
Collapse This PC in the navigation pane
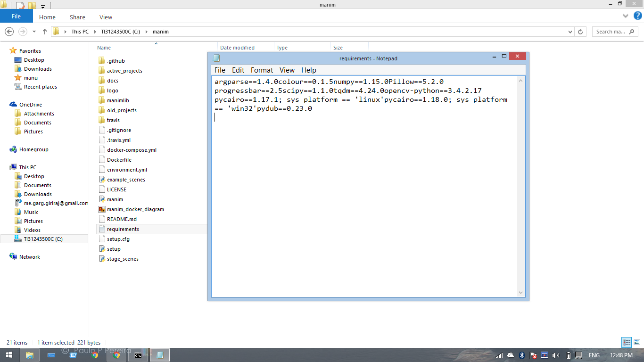(x=6, y=167)
